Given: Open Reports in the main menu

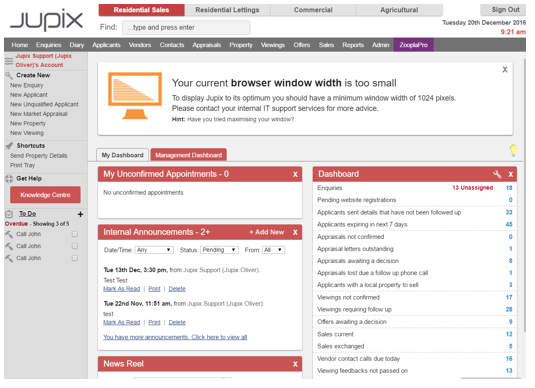Looking at the screenshot, I should (353, 45).
